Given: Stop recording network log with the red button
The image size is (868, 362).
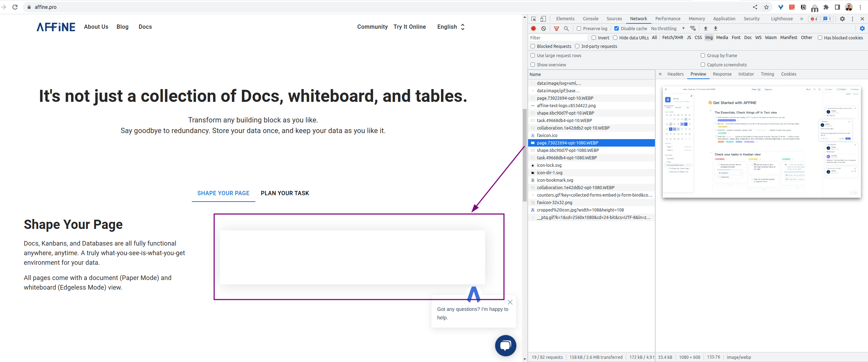Looking at the screenshot, I should pos(533,28).
